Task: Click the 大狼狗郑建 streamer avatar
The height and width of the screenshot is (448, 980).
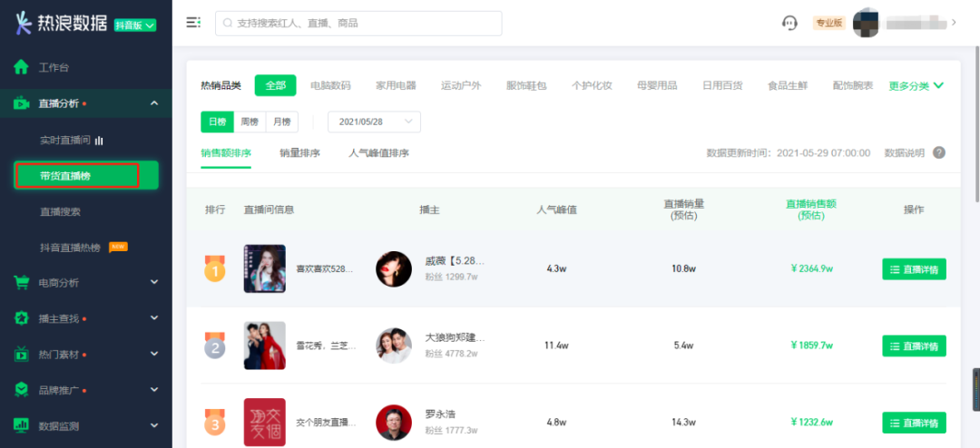Action: pyautogui.click(x=394, y=346)
